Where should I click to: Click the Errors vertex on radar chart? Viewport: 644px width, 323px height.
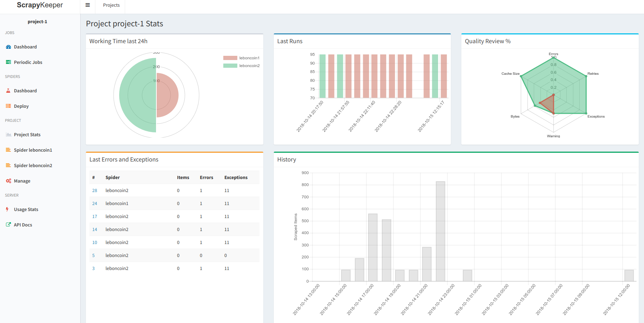tap(554, 58)
